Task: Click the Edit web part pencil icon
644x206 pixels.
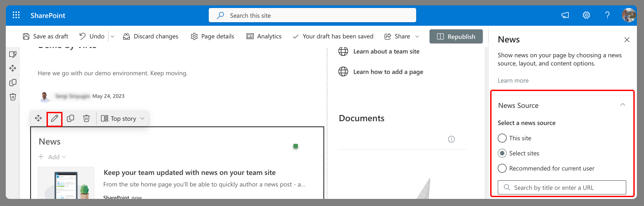Action: [x=55, y=119]
